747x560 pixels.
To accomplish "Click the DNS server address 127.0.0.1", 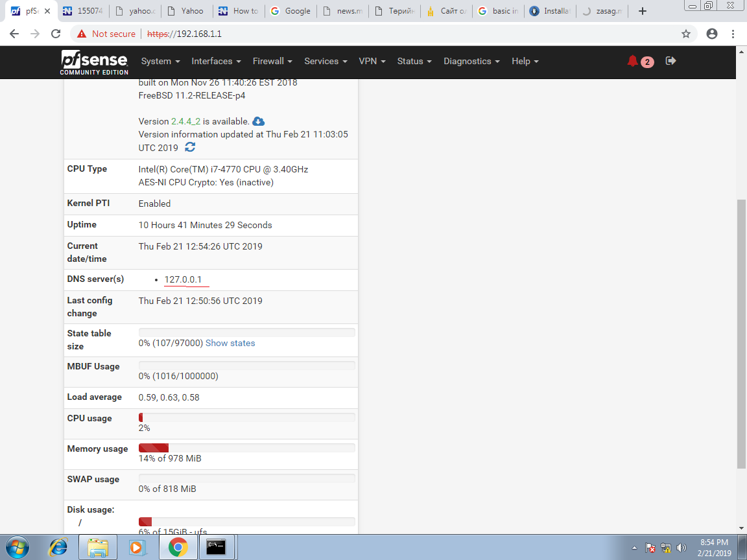I will pyautogui.click(x=183, y=279).
